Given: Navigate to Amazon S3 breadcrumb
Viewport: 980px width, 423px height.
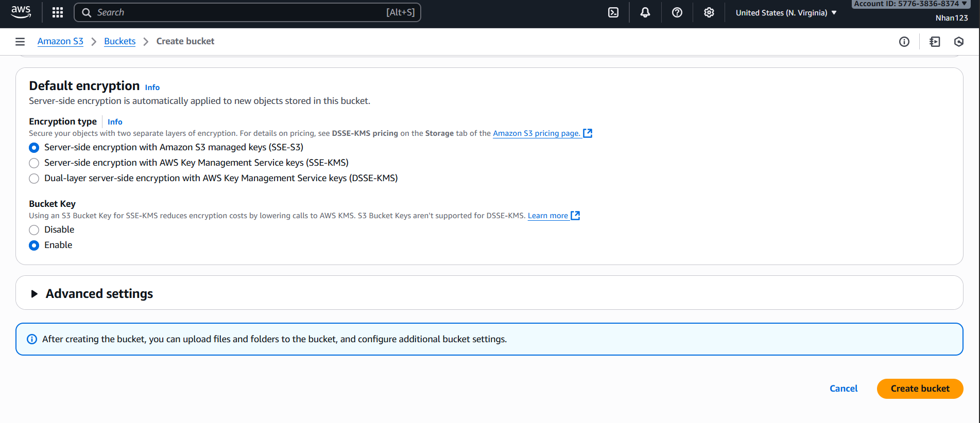Looking at the screenshot, I should pos(60,41).
